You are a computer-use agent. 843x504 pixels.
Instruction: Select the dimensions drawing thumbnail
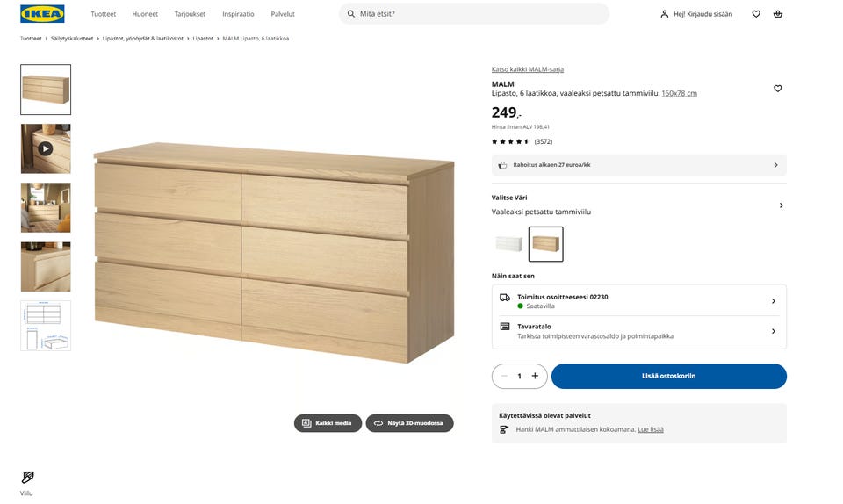tap(46, 326)
